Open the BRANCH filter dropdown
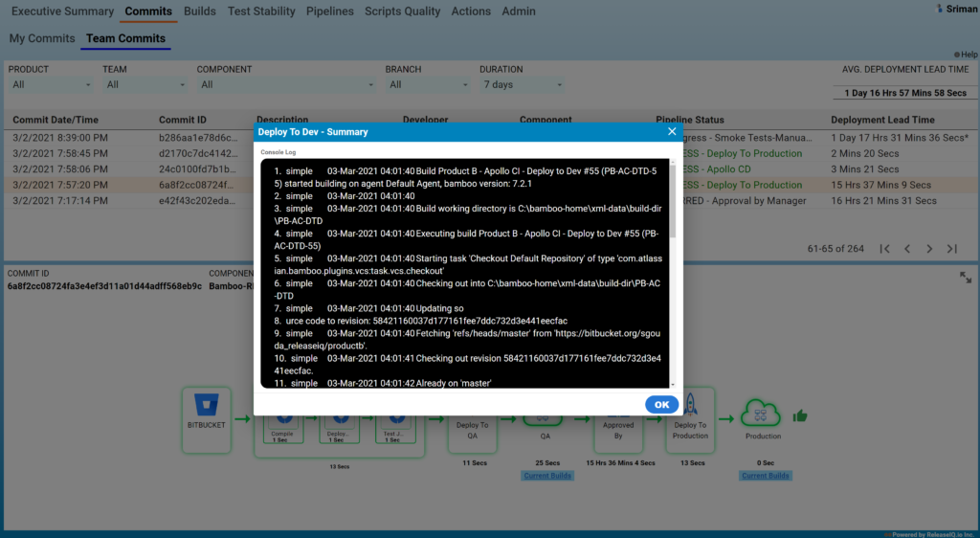 point(428,84)
